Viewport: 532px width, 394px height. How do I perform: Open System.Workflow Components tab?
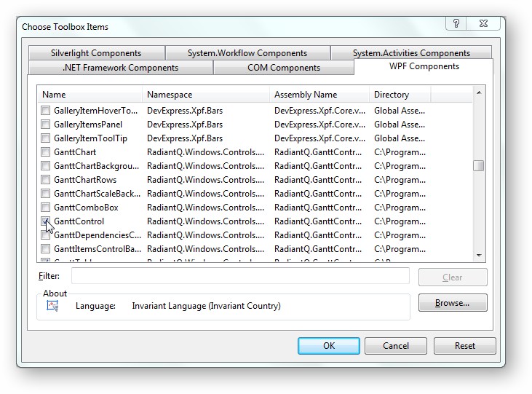coord(247,53)
